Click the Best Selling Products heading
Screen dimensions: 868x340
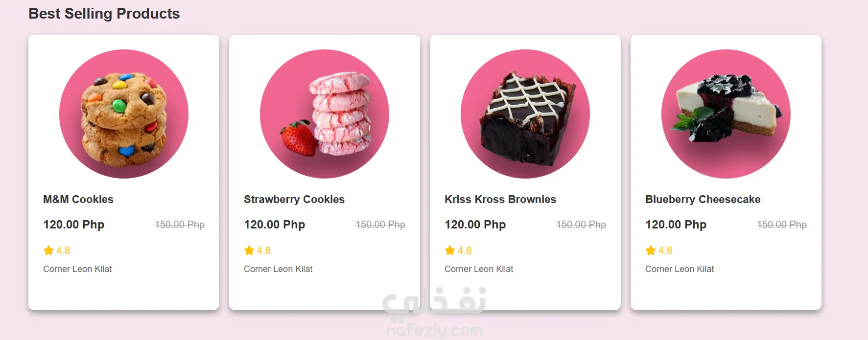pyautogui.click(x=104, y=14)
